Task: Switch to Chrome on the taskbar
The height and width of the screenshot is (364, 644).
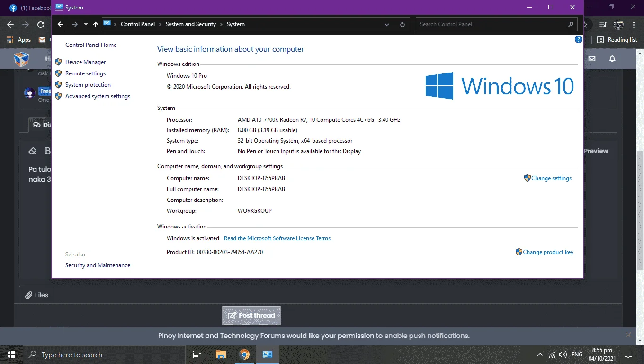Action: pyautogui.click(x=244, y=355)
